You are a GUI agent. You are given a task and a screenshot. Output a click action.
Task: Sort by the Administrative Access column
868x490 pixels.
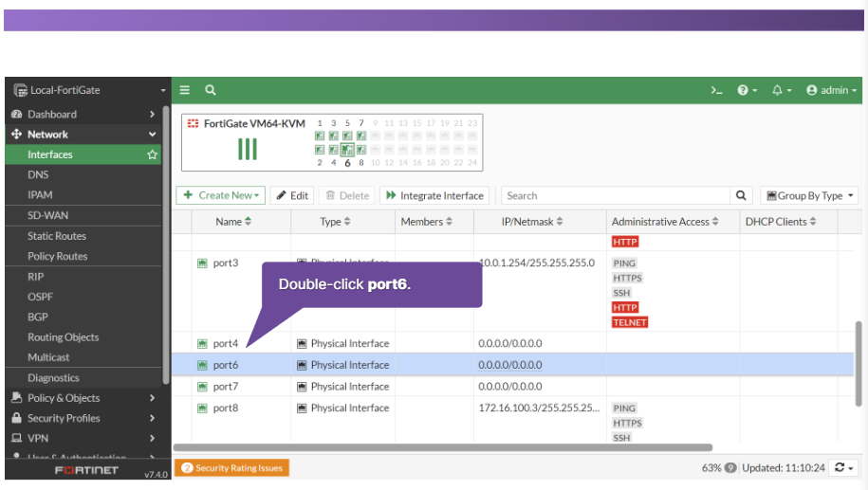coord(665,222)
